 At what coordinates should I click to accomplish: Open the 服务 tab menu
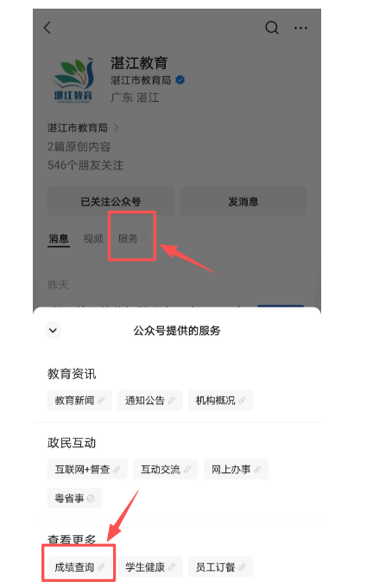(x=132, y=238)
